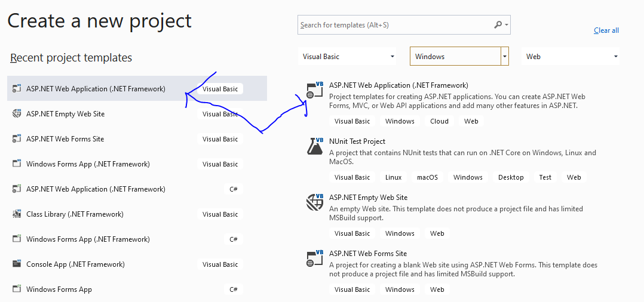
Task: Click the VB ASP.NET Web Application template icon in results
Action: coord(315,90)
